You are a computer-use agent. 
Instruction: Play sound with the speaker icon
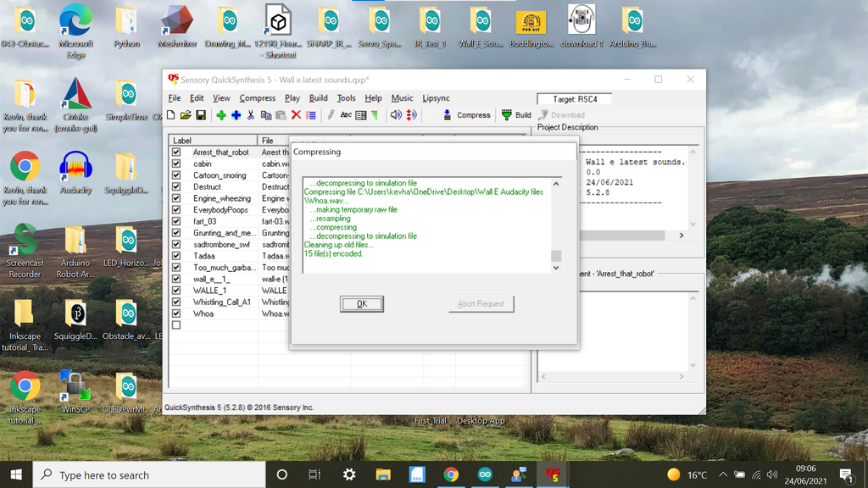coord(396,115)
